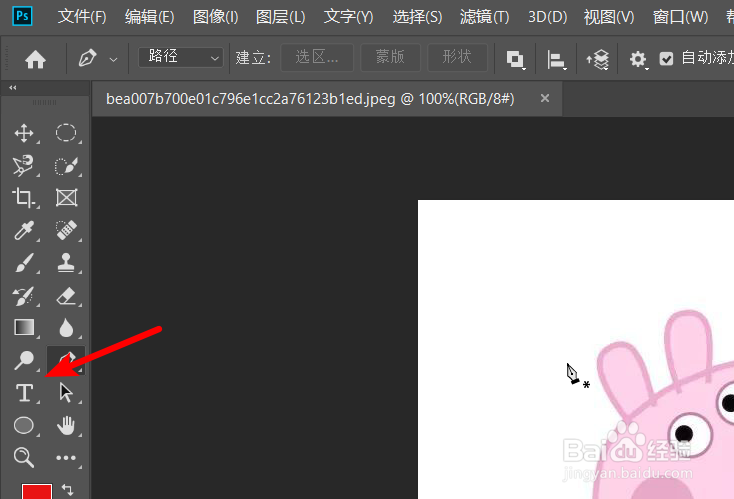Select the Dodge tool
Image resolution: width=734 pixels, height=499 pixels.
click(23, 360)
